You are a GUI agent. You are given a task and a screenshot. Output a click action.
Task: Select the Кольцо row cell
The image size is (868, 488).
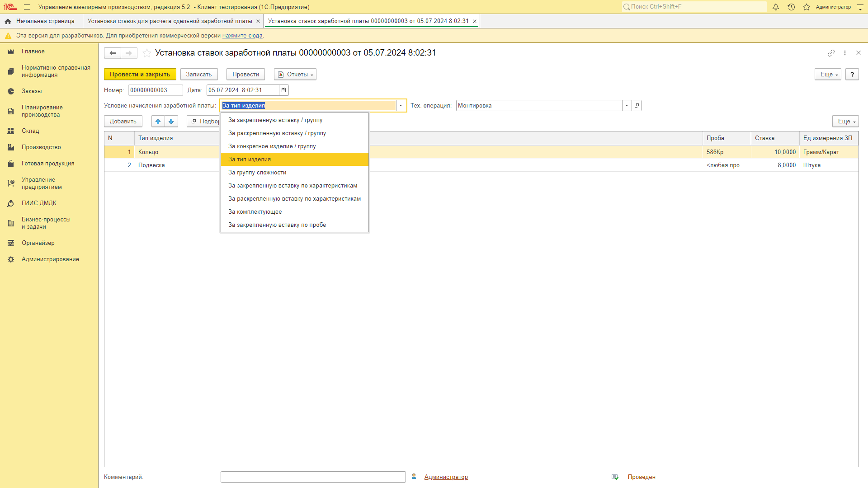point(148,152)
